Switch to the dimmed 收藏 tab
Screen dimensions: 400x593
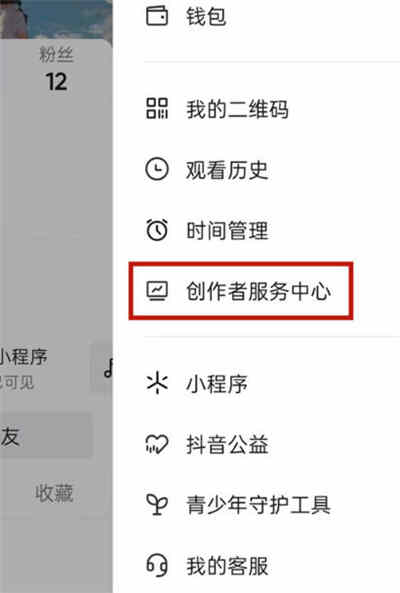pos(54,493)
